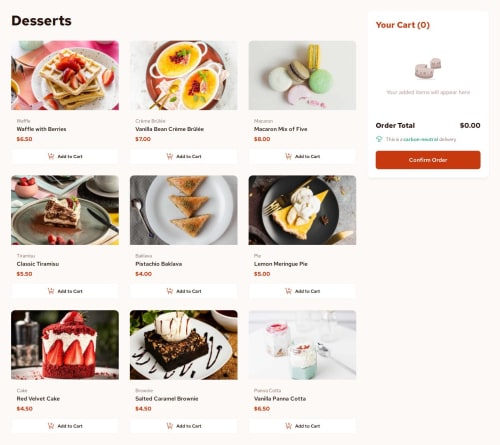The height and width of the screenshot is (445, 500).
Task: Click cart icon under Waffle with Berries
Action: pos(51,156)
